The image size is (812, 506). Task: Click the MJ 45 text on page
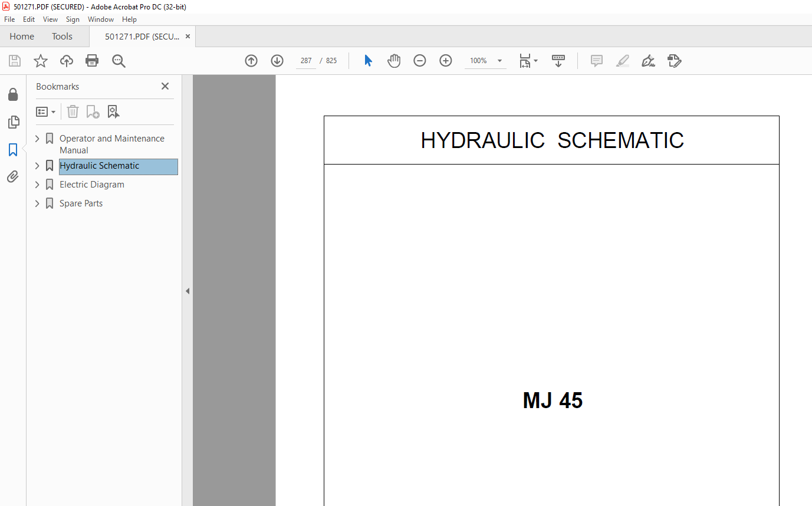click(553, 400)
